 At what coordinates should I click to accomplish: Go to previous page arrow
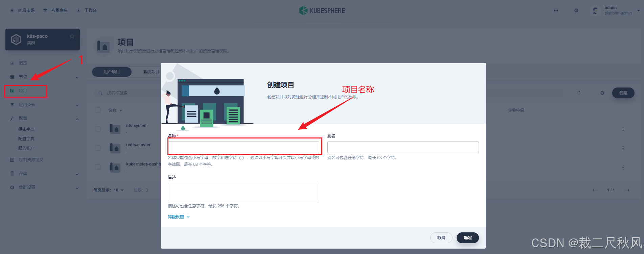coord(595,190)
